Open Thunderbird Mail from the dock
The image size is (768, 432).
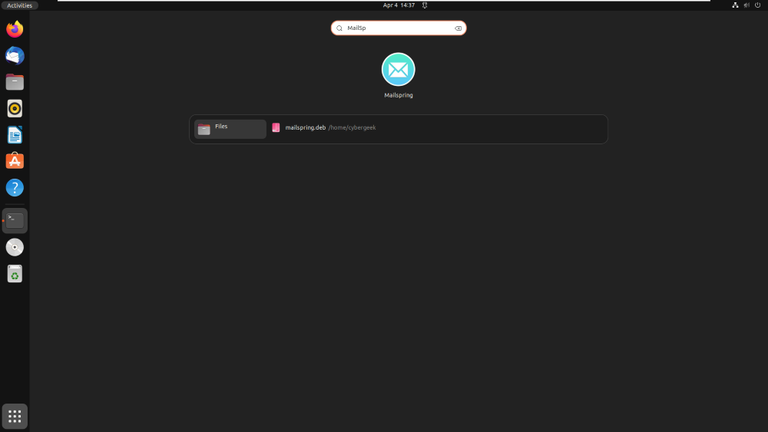click(15, 55)
